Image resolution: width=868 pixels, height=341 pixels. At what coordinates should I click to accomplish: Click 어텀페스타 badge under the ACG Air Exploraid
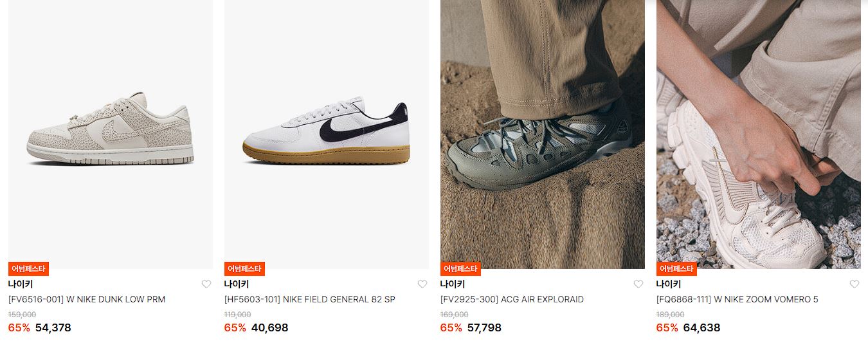point(460,269)
